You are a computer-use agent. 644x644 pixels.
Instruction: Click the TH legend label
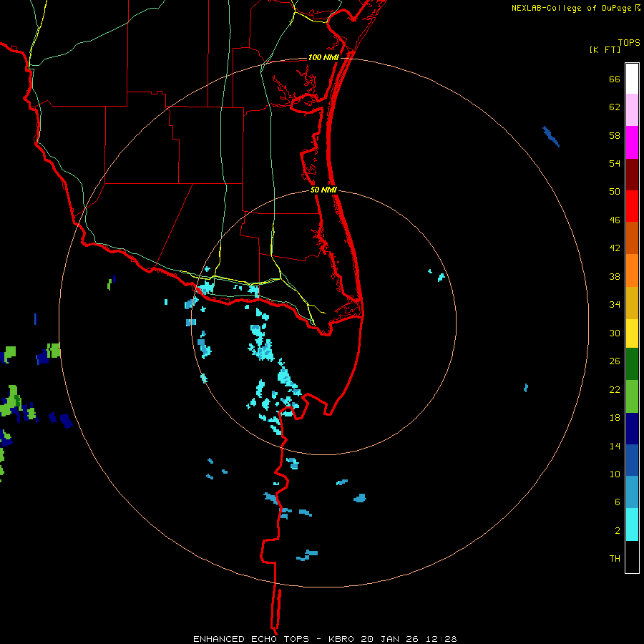pyautogui.click(x=615, y=559)
